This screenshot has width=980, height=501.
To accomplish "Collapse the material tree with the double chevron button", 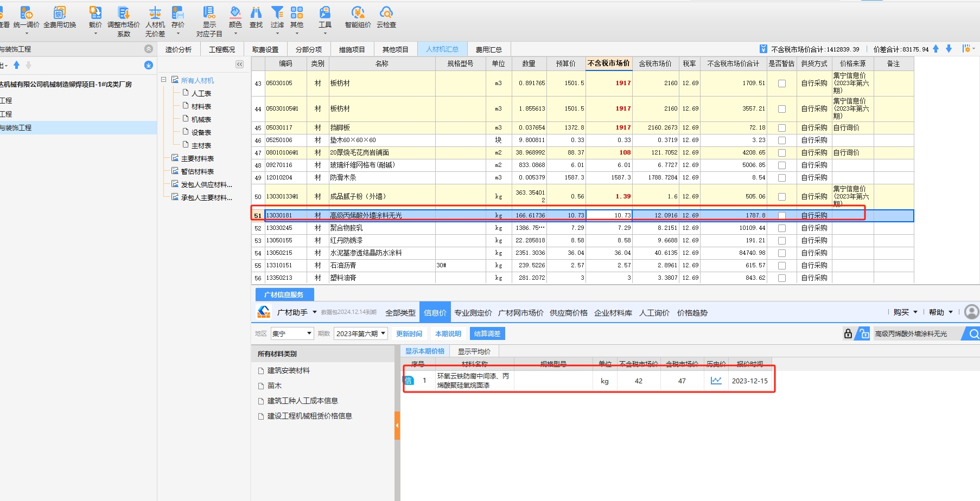I will (239, 65).
